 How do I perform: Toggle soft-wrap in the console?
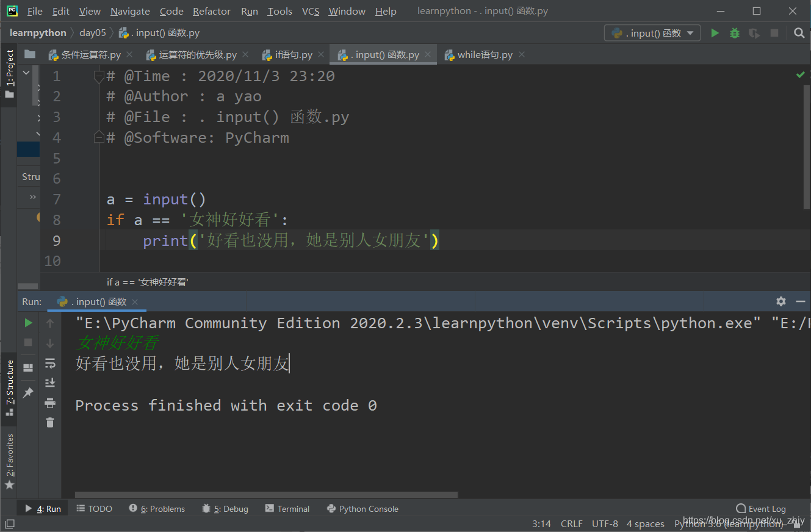pos(50,363)
